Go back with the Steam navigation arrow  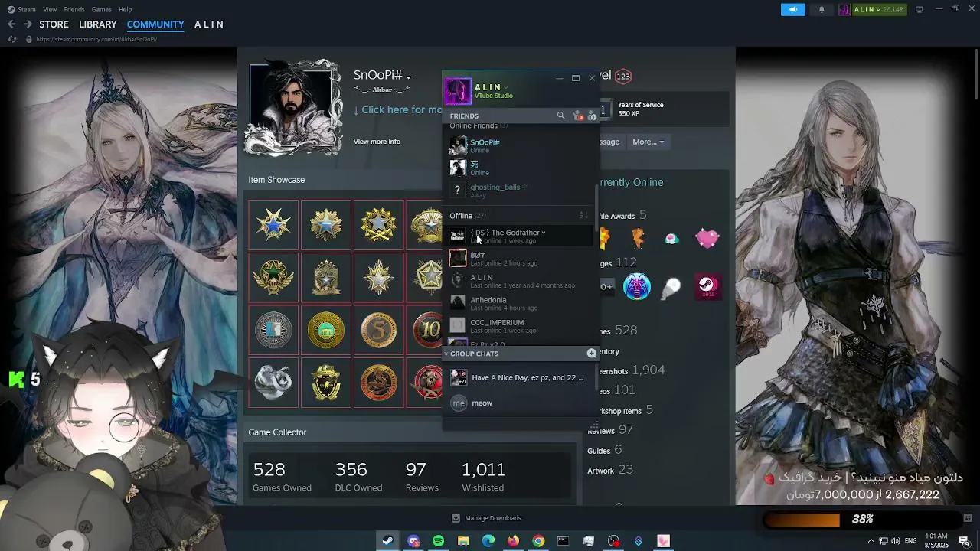click(11, 24)
